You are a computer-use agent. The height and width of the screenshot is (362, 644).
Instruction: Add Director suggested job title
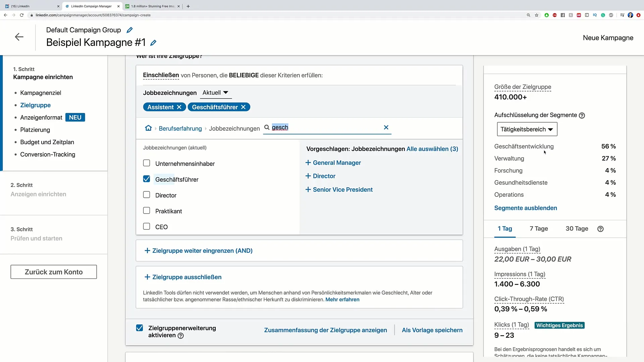[320, 176]
